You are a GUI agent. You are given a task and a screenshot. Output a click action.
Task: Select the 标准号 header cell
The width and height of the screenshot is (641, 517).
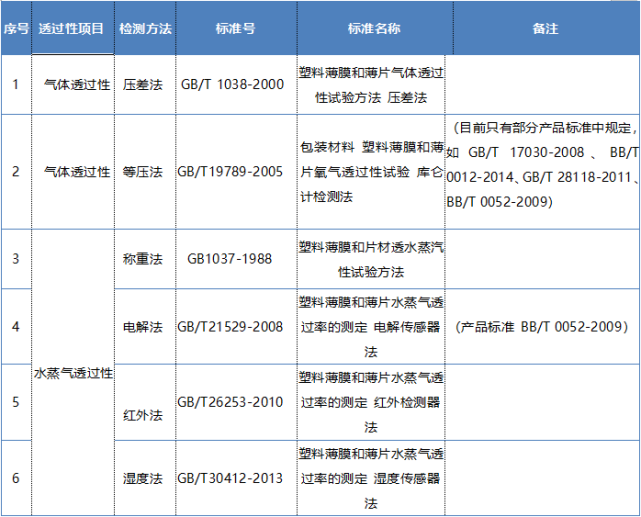pyautogui.click(x=236, y=28)
